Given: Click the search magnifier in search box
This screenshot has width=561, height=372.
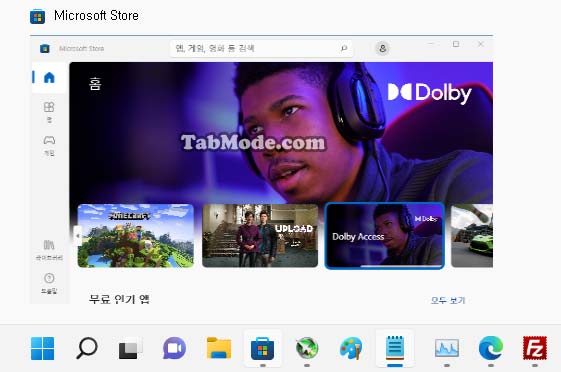Looking at the screenshot, I should coord(344,48).
